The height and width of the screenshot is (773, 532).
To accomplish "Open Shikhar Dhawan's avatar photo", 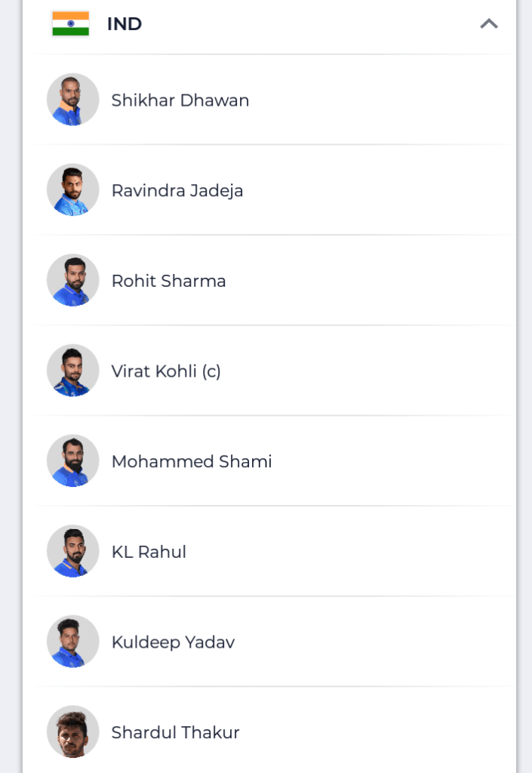I will pyautogui.click(x=73, y=100).
